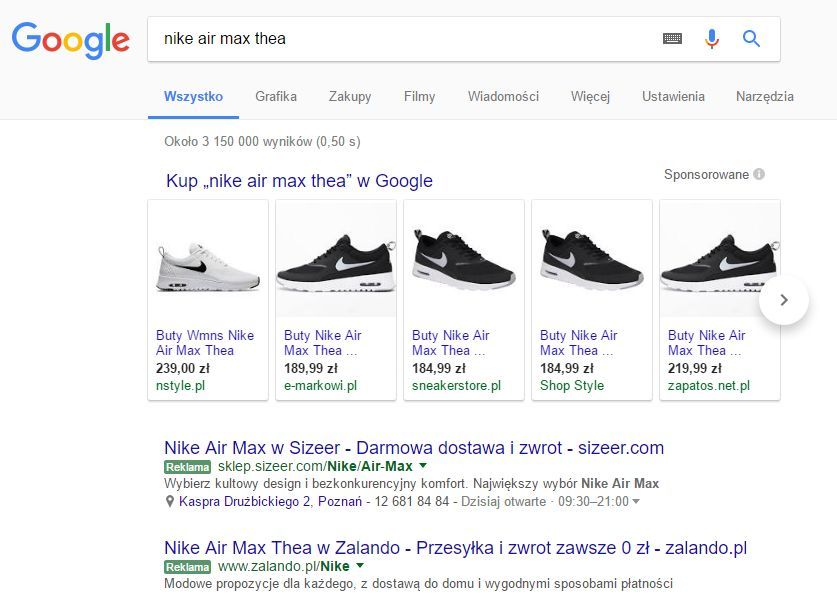
Task: Select the Wszystko tab
Action: coord(193,97)
